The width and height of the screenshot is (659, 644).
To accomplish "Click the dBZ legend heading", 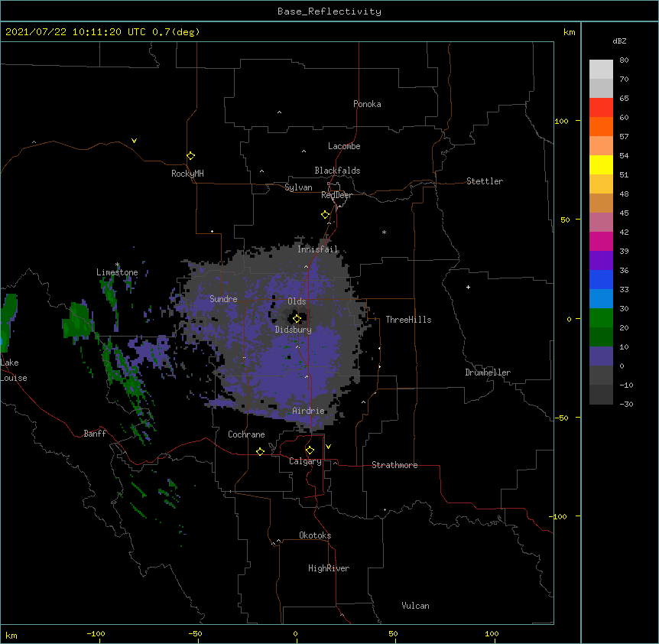I will click(619, 41).
